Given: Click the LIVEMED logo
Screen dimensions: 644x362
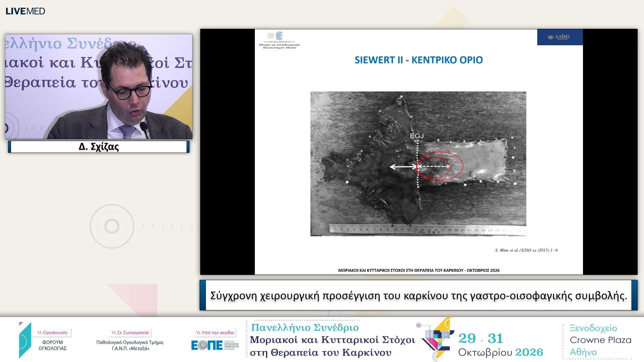Looking at the screenshot, I should click(25, 11).
